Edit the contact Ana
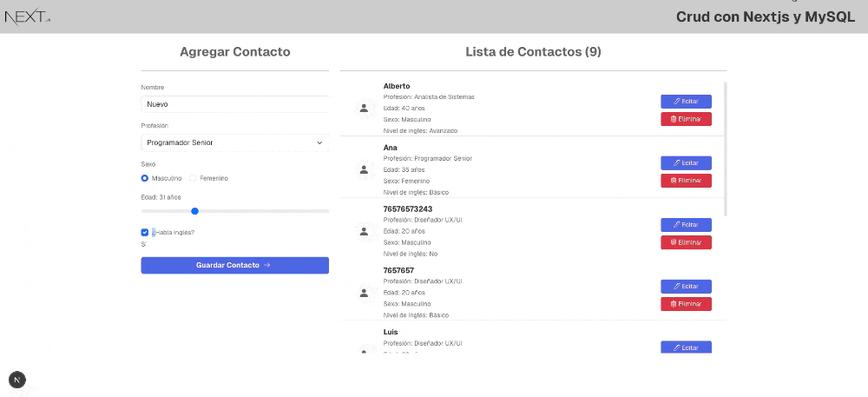Viewport: 868px width, 397px height. pos(686,163)
